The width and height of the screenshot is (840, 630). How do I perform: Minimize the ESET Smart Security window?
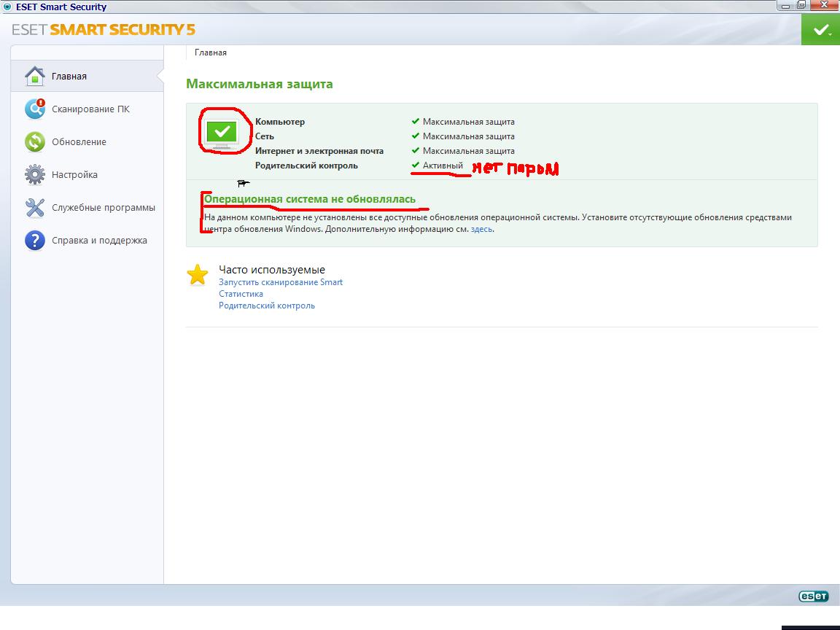point(785,5)
